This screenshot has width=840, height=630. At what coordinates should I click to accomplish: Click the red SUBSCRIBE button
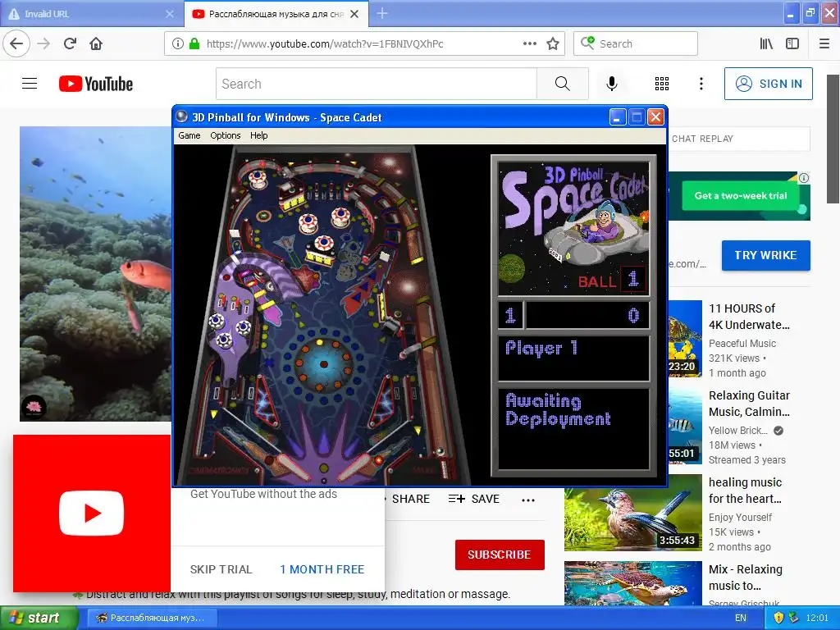tap(500, 555)
